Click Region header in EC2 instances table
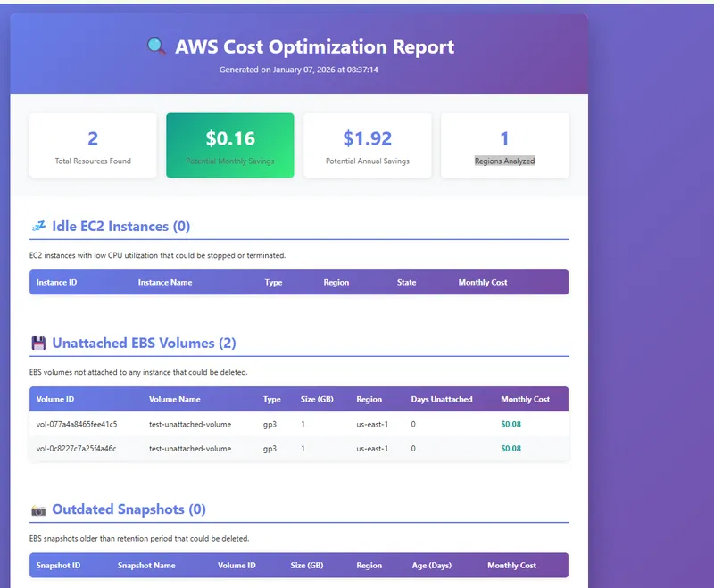 [336, 282]
